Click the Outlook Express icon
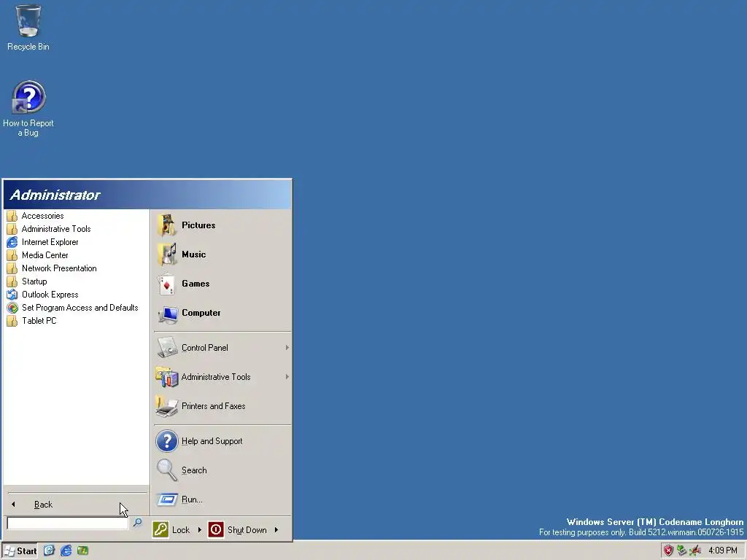Screen dimensions: 747x560 pos(12,295)
